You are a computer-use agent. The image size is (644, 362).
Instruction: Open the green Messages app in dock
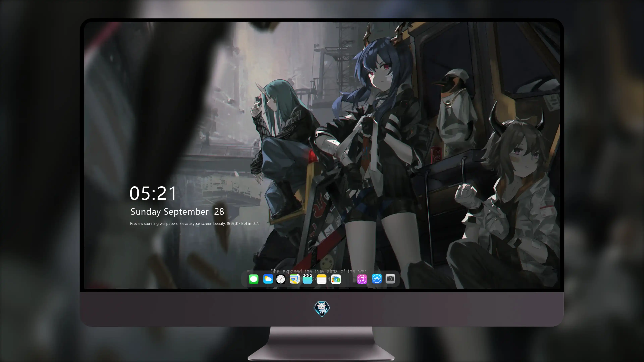coord(254,279)
